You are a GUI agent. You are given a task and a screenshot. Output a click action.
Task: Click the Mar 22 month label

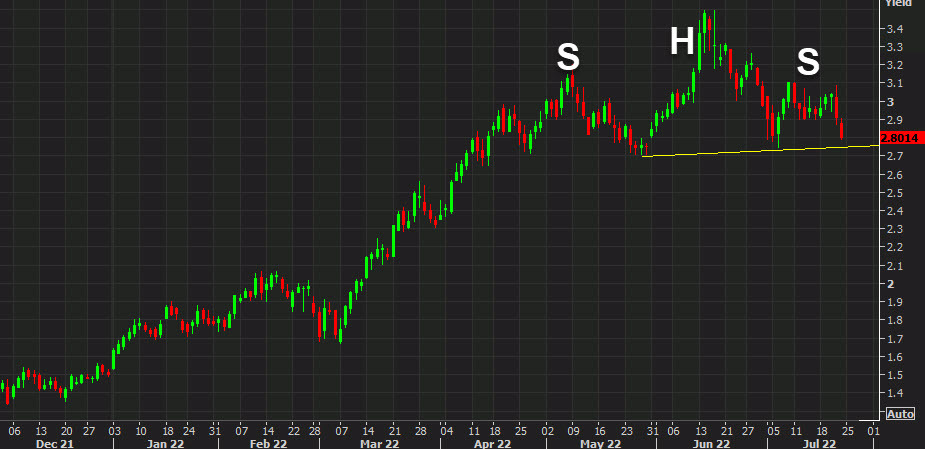tap(378, 441)
